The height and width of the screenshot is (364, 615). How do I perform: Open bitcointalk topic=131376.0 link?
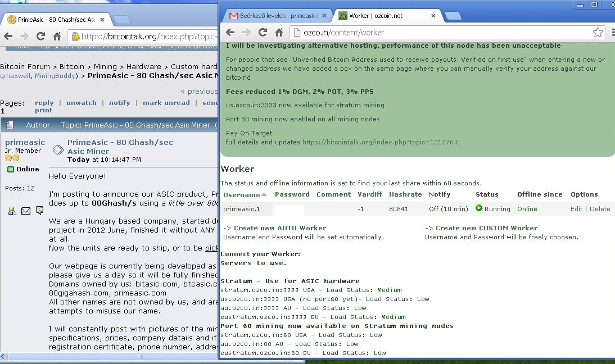click(381, 142)
